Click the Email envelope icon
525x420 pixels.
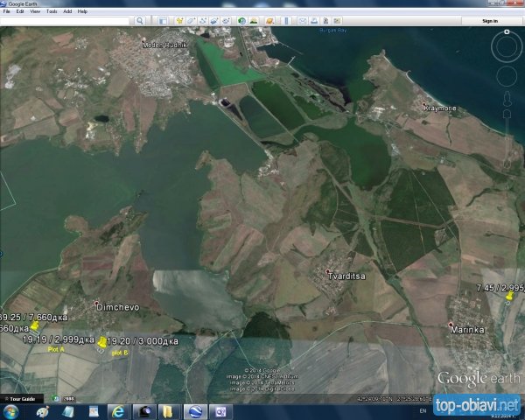pyautogui.click(x=303, y=21)
